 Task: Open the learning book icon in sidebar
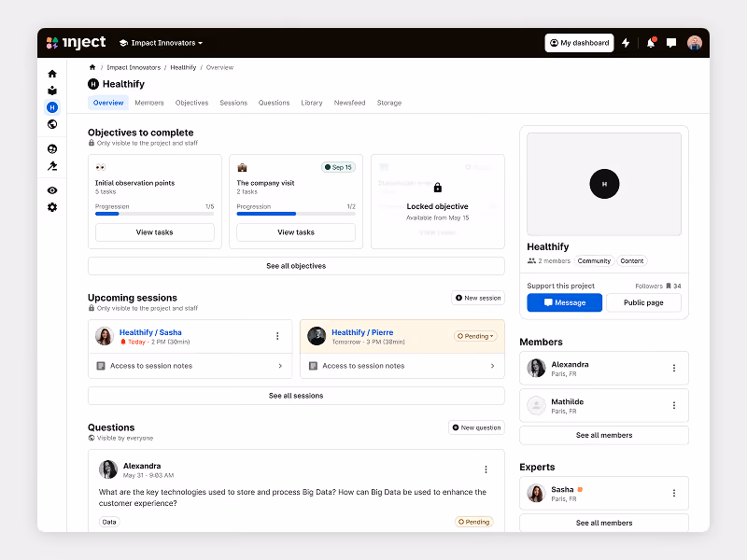tap(52, 91)
